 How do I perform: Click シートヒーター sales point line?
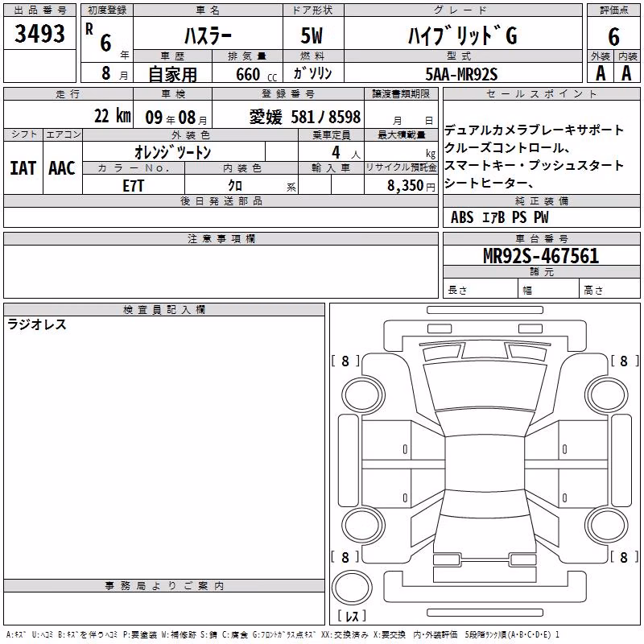click(x=489, y=184)
